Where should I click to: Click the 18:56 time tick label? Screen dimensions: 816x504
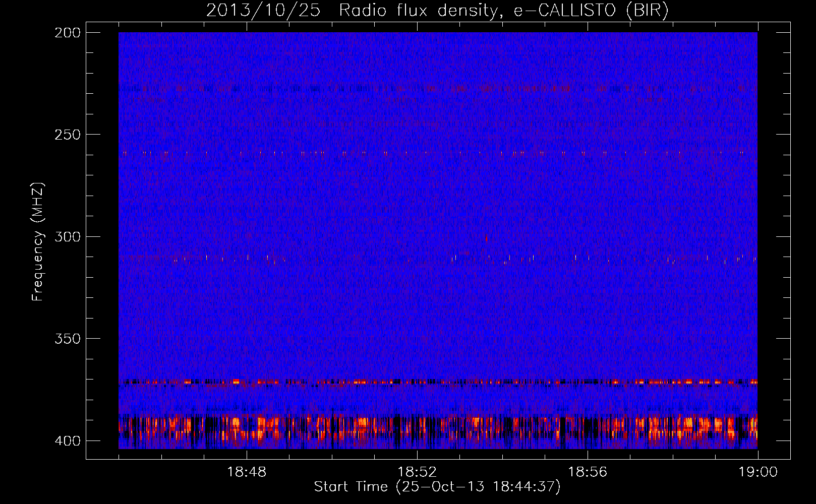click(x=588, y=472)
